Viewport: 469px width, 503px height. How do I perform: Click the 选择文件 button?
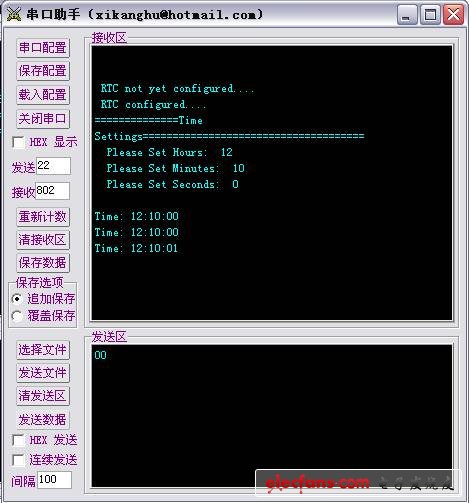point(43,350)
